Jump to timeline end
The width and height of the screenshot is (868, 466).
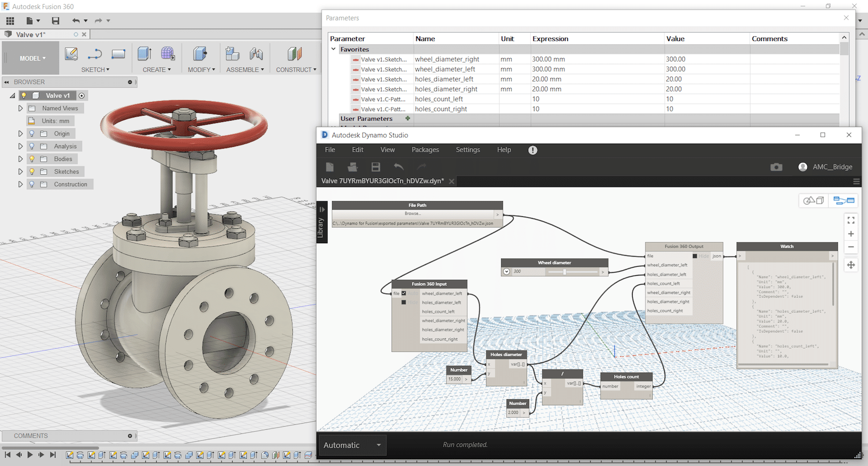click(x=53, y=455)
